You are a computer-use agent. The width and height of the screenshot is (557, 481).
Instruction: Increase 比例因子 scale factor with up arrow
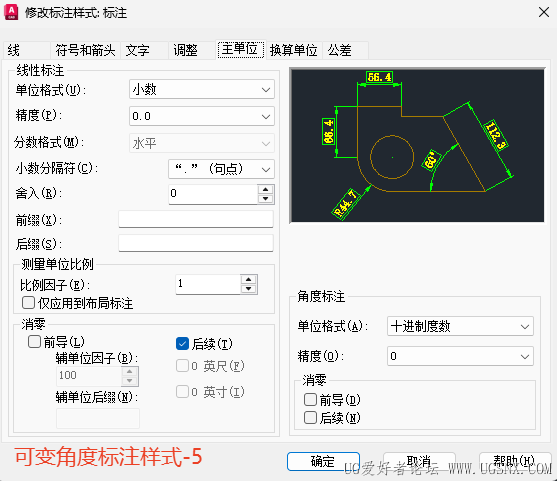pos(249,279)
